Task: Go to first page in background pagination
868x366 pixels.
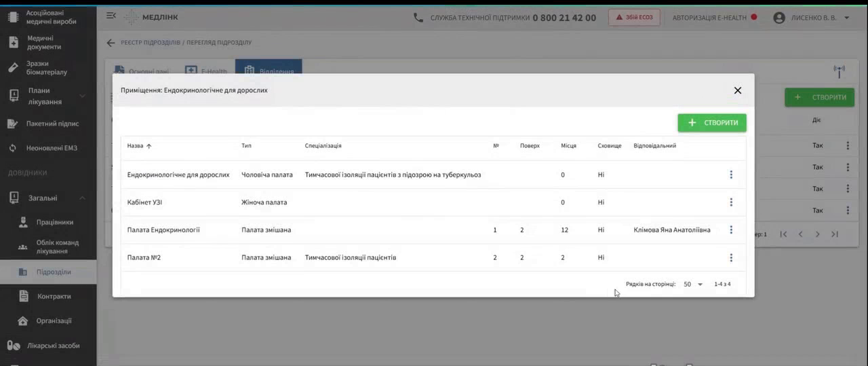Action: coord(783,234)
